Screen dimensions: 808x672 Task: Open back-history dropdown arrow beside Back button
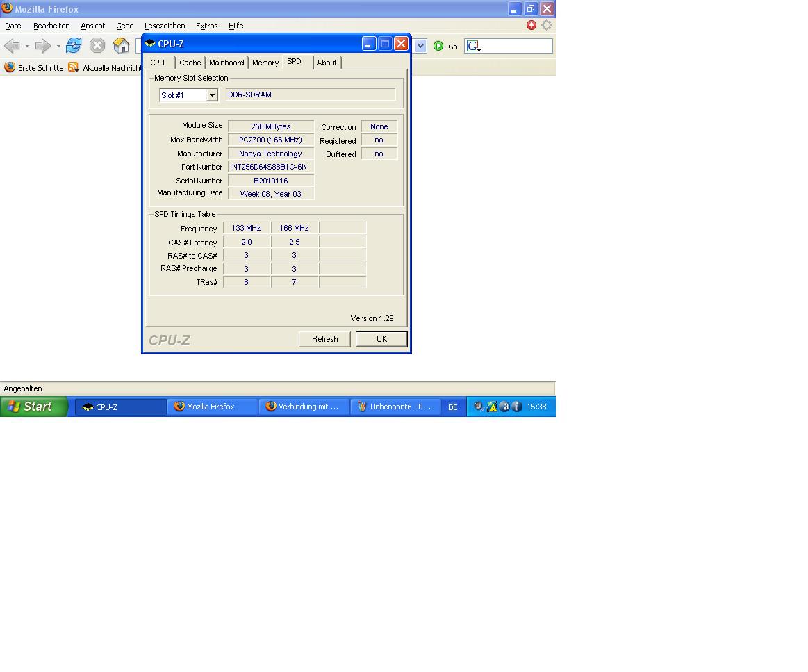click(27, 46)
